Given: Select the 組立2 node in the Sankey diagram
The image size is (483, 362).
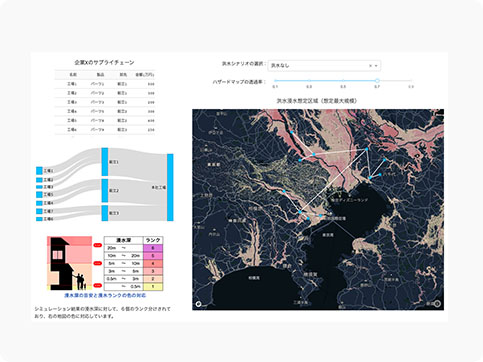Looking at the screenshot, I should coord(105,191).
